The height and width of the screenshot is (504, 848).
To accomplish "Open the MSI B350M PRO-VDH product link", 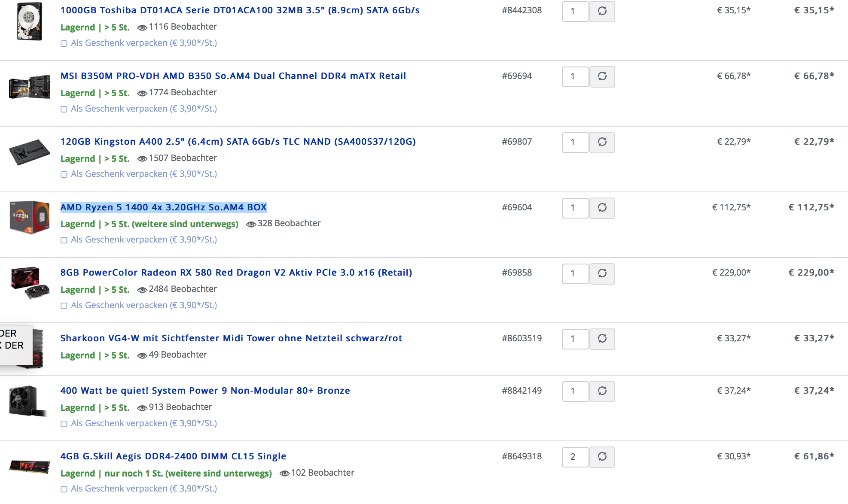I will 233,76.
